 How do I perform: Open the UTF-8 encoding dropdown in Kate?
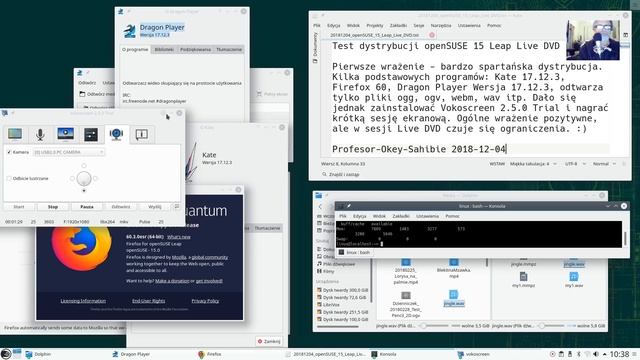tap(575, 164)
